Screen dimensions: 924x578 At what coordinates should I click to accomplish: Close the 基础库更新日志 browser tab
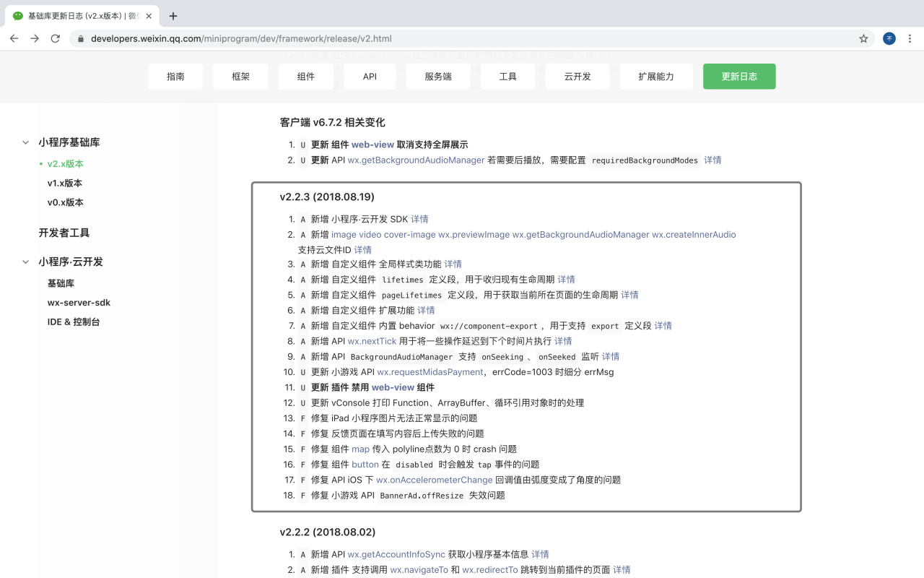tap(149, 16)
